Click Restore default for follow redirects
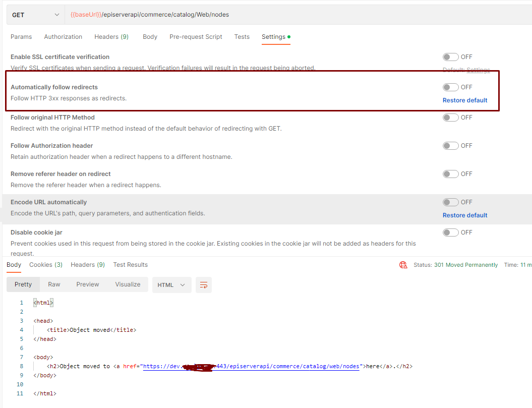Viewport: 532px width, 408px height. 465,100
